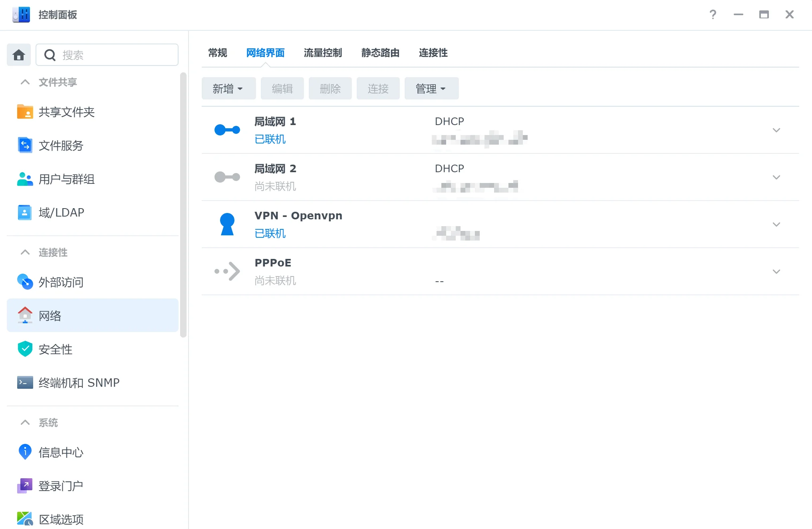Image resolution: width=812 pixels, height=529 pixels.
Task: Switch to the 静态路由 tab
Action: (x=380, y=53)
